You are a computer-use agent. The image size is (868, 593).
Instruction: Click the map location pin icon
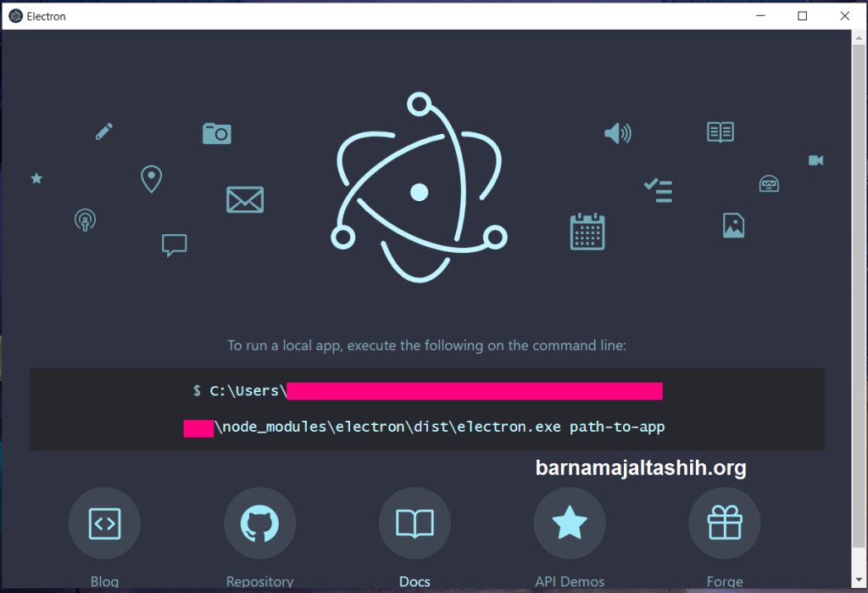point(151,179)
